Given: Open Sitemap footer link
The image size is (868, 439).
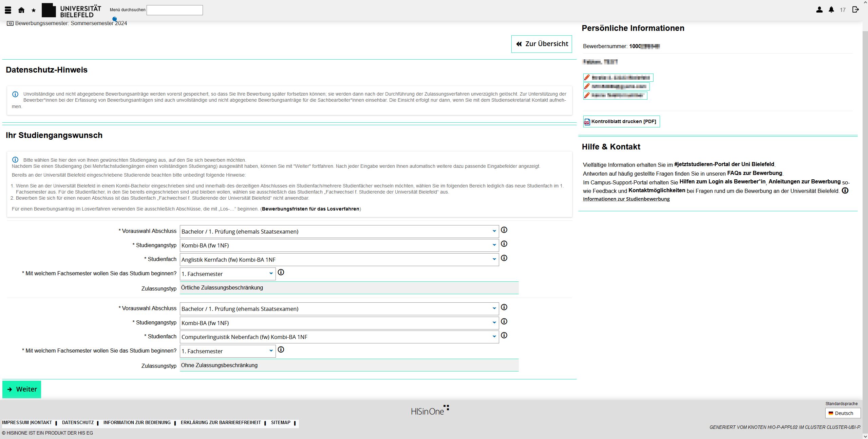Looking at the screenshot, I should [281, 423].
